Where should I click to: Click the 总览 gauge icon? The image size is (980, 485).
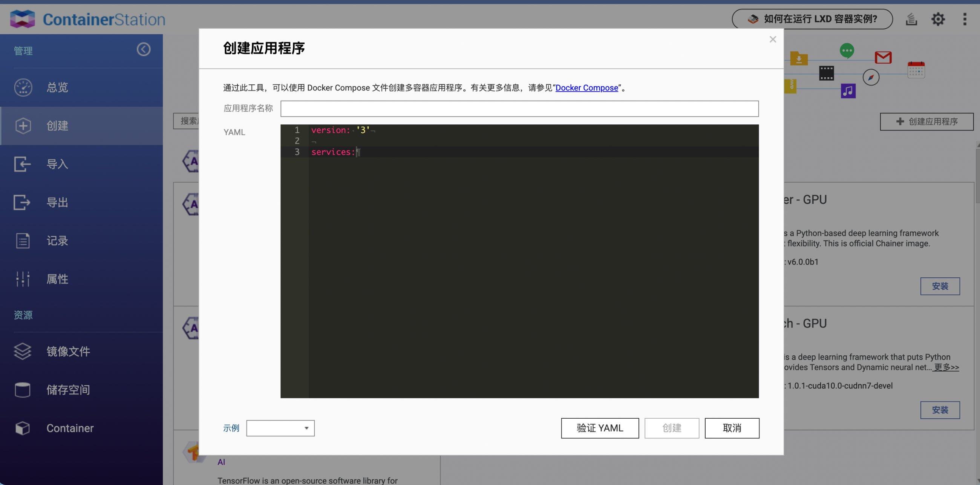pyautogui.click(x=23, y=87)
